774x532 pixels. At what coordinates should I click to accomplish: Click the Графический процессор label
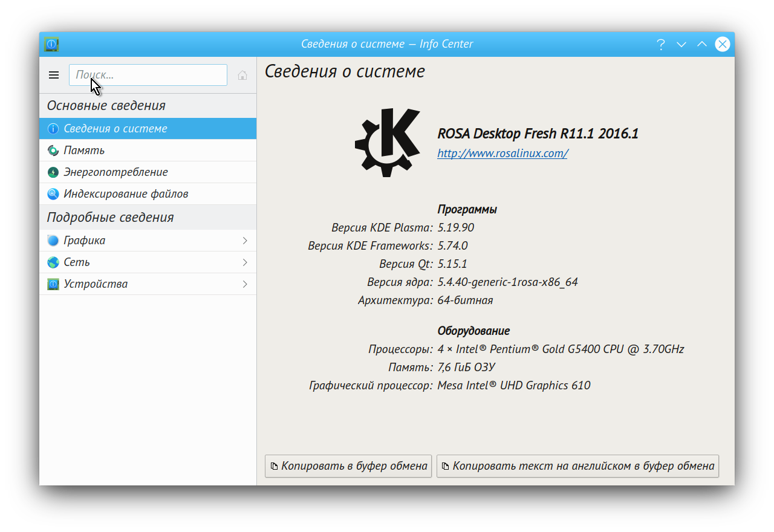(x=371, y=386)
